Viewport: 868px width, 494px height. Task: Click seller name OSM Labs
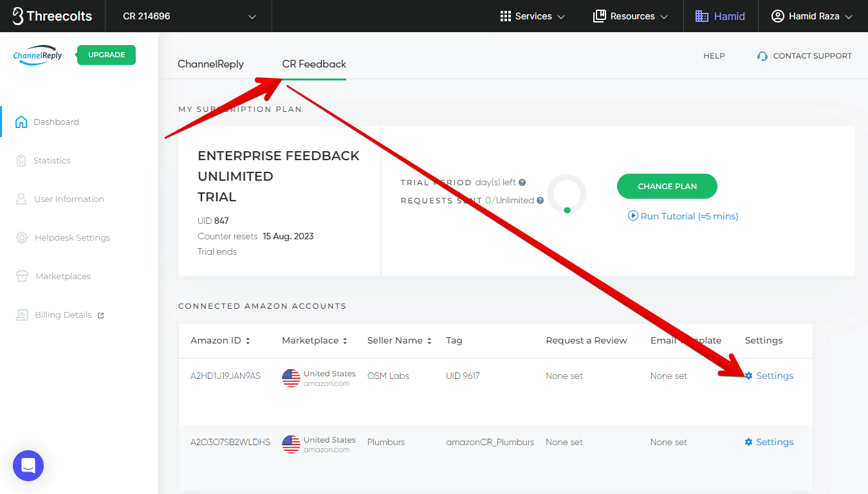pyautogui.click(x=388, y=376)
